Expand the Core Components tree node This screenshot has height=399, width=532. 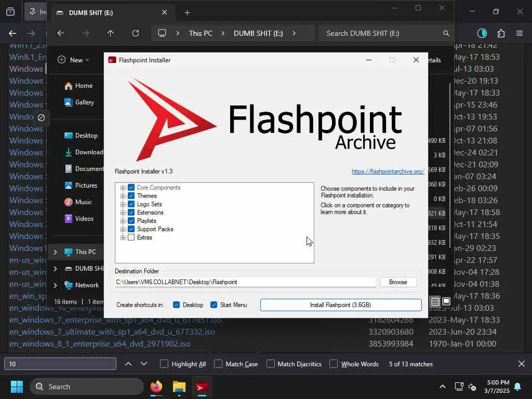pyautogui.click(x=123, y=188)
